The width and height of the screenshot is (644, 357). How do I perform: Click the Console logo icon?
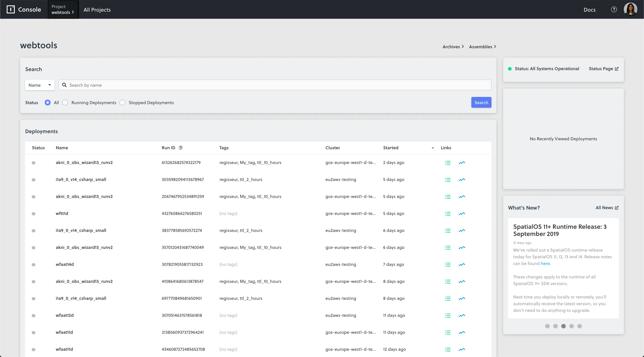tap(11, 9)
